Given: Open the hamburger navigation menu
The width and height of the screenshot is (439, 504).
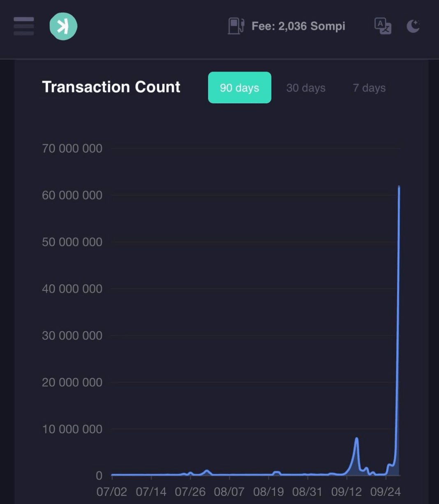Looking at the screenshot, I should click(23, 26).
